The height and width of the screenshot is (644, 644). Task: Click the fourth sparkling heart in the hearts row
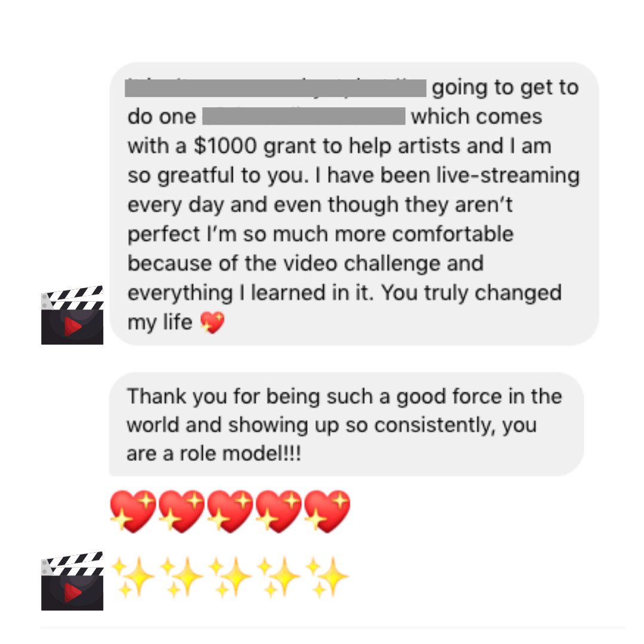(x=278, y=512)
